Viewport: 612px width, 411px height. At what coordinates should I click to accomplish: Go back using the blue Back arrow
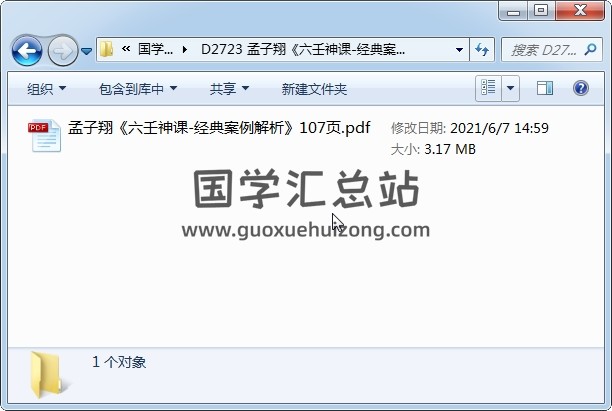(x=27, y=50)
